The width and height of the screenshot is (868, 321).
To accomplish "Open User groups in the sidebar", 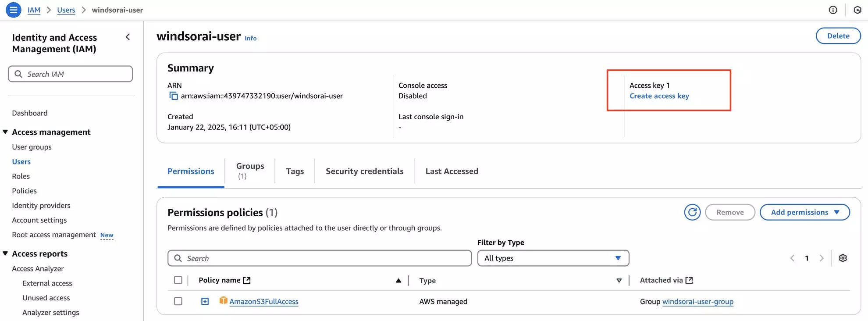I will (x=32, y=147).
